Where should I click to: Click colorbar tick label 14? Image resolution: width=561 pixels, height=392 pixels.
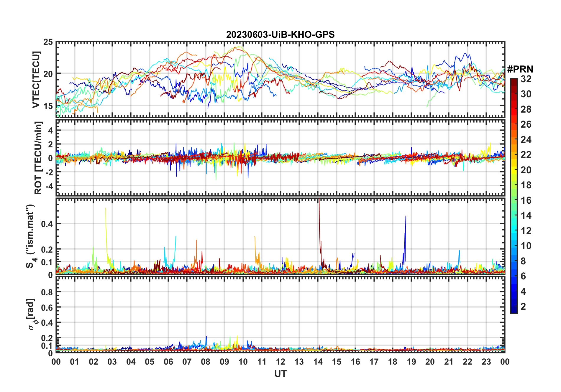526,215
